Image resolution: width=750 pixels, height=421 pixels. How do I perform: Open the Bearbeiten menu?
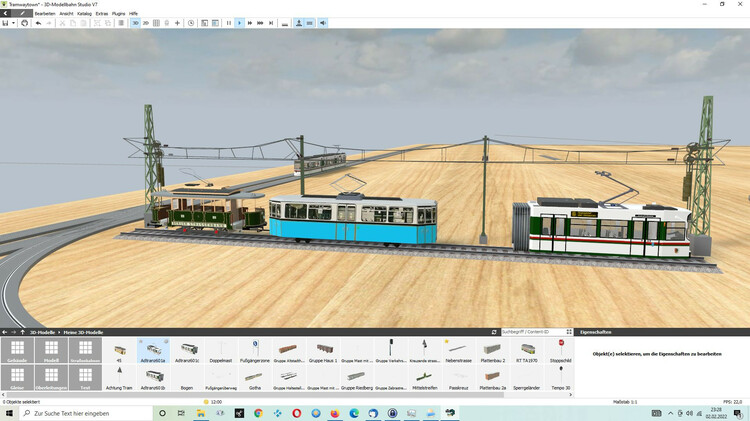(x=45, y=13)
